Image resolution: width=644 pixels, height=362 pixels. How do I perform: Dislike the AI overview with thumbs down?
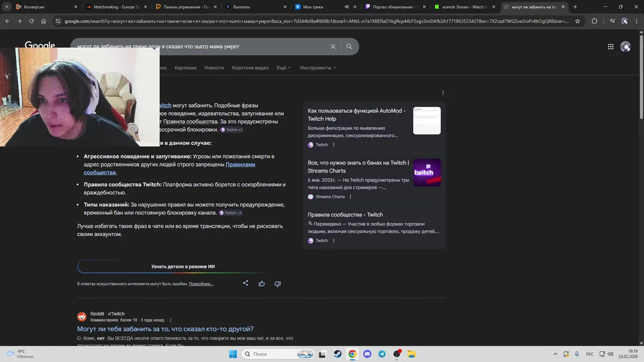[277, 284]
